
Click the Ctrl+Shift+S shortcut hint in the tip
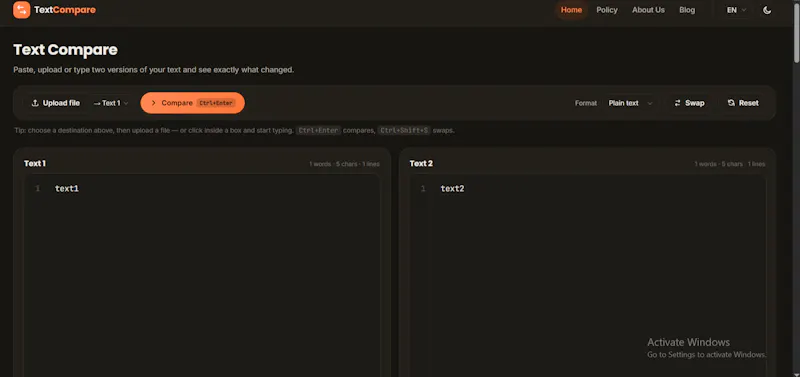404,131
